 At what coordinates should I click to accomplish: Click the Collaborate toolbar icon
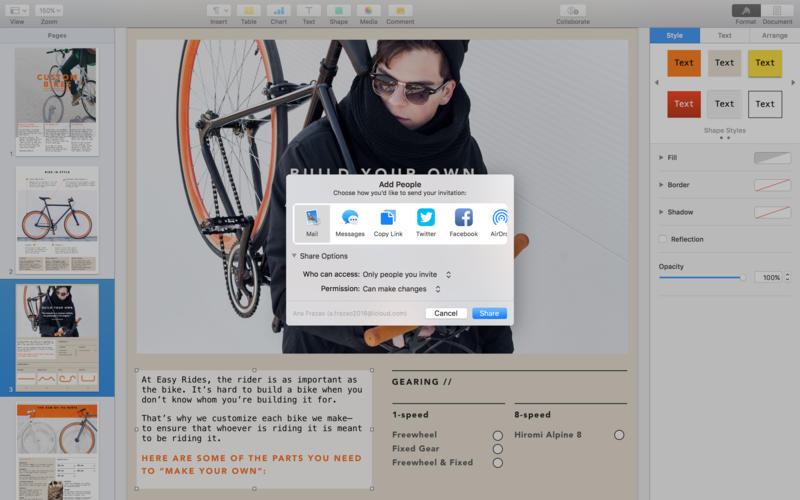coord(573,11)
